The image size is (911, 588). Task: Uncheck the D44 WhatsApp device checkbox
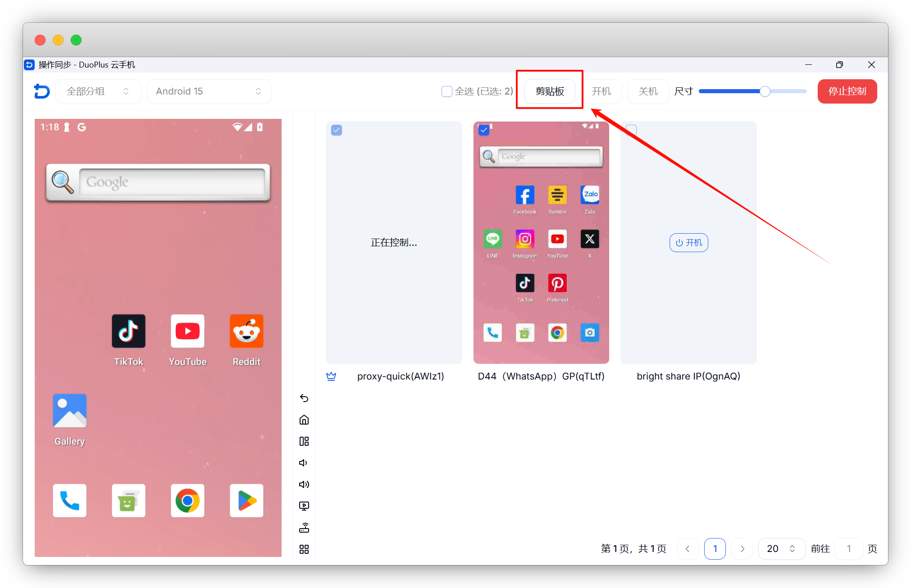484,131
